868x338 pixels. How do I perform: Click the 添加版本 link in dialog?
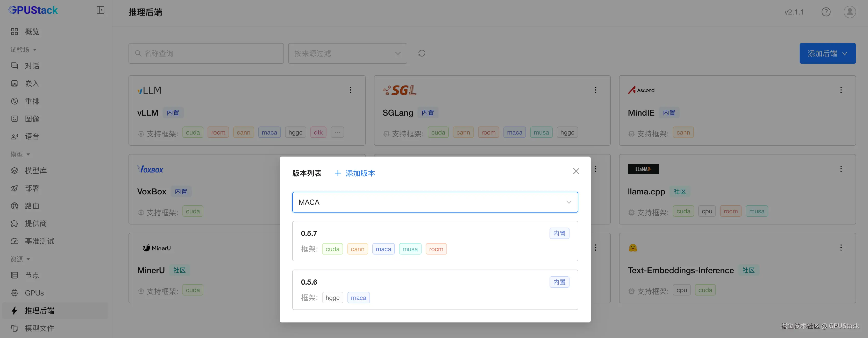355,173
